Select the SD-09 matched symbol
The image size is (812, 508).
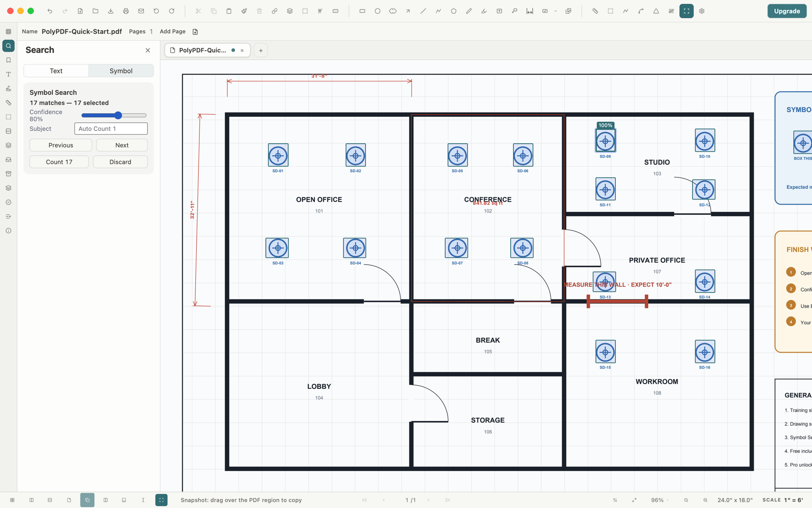(x=605, y=141)
